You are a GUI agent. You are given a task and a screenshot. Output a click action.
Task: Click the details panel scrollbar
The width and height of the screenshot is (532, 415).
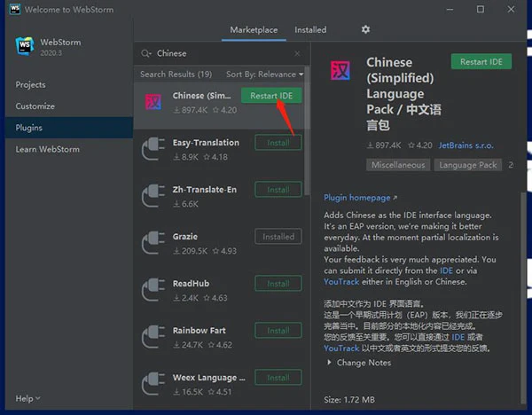523,299
